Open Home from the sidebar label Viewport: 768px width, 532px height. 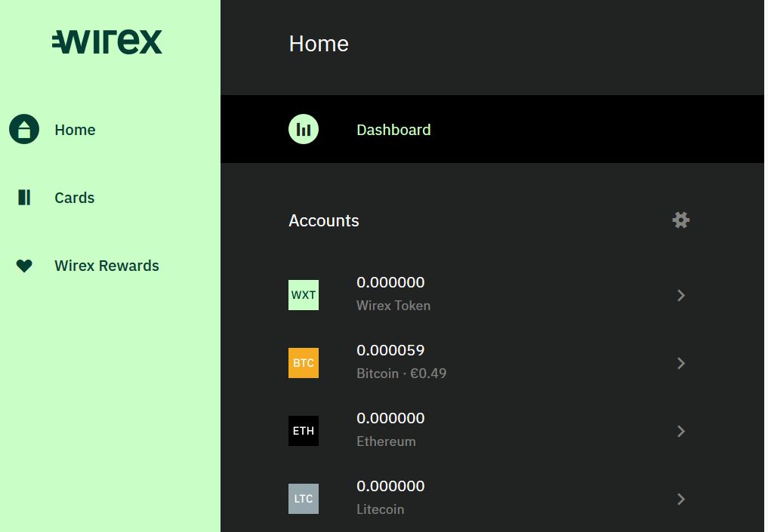point(75,130)
